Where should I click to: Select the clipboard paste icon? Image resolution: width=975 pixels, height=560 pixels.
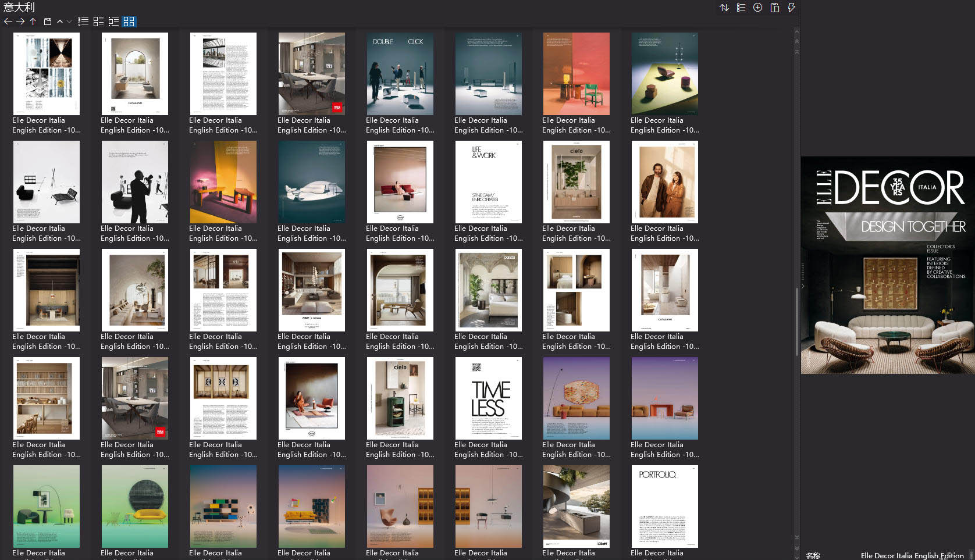pos(774,7)
